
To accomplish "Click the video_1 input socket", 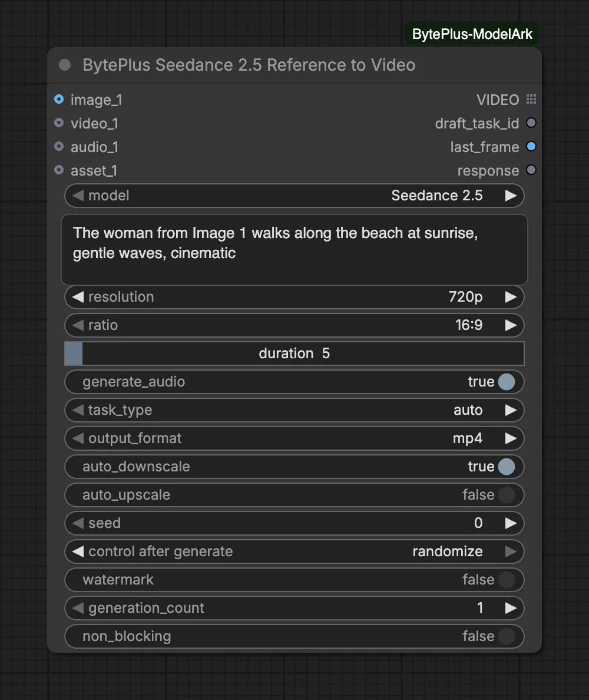I will 59,123.
